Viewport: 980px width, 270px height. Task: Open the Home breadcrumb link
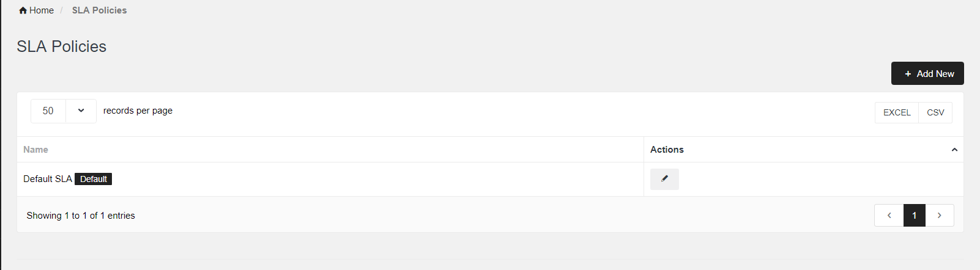pyautogui.click(x=41, y=10)
